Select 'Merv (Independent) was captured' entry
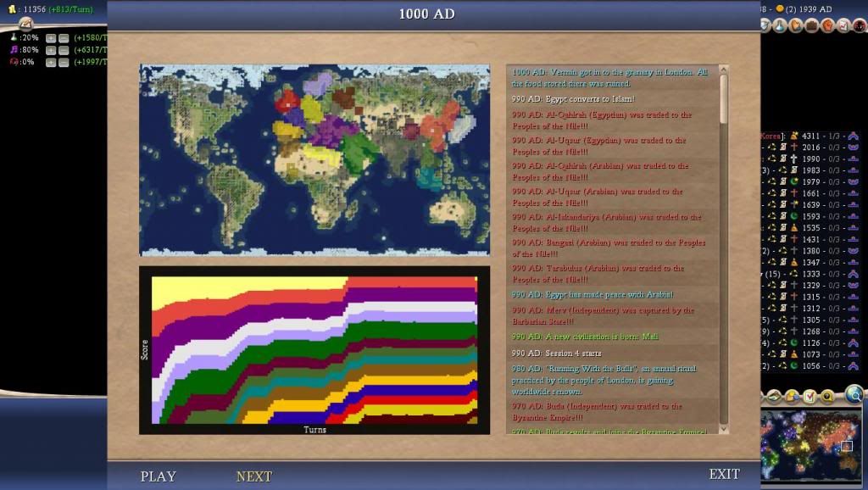This screenshot has height=490, width=868. 611,315
